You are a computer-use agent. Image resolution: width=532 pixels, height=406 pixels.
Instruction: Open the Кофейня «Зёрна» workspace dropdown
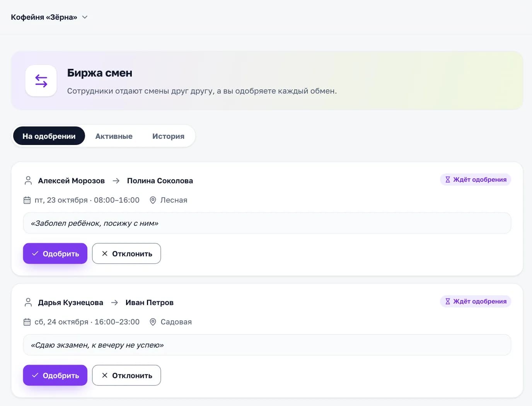49,17
